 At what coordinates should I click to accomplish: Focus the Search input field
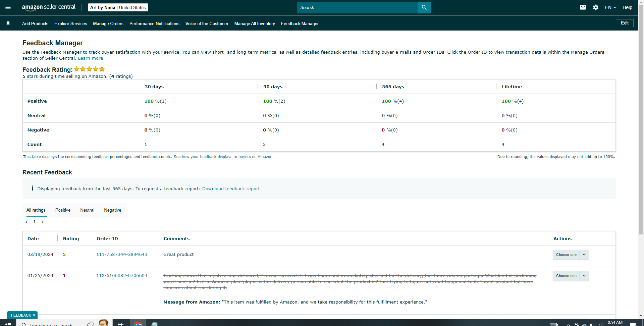(x=357, y=7)
